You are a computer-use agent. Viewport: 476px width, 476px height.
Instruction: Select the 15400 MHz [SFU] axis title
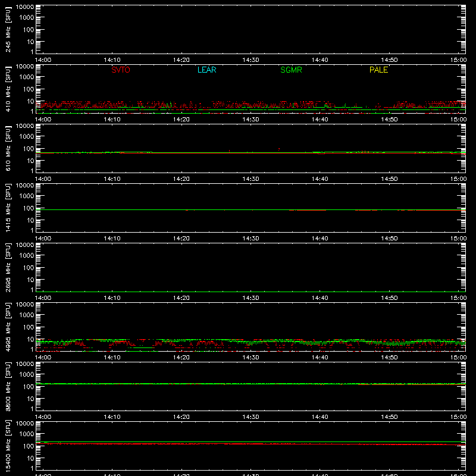pos(8,446)
